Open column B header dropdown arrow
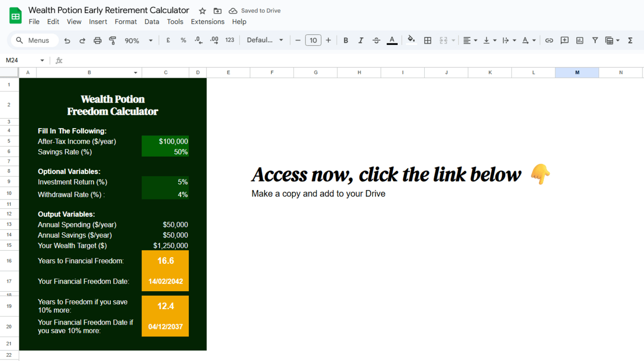 pyautogui.click(x=136, y=73)
